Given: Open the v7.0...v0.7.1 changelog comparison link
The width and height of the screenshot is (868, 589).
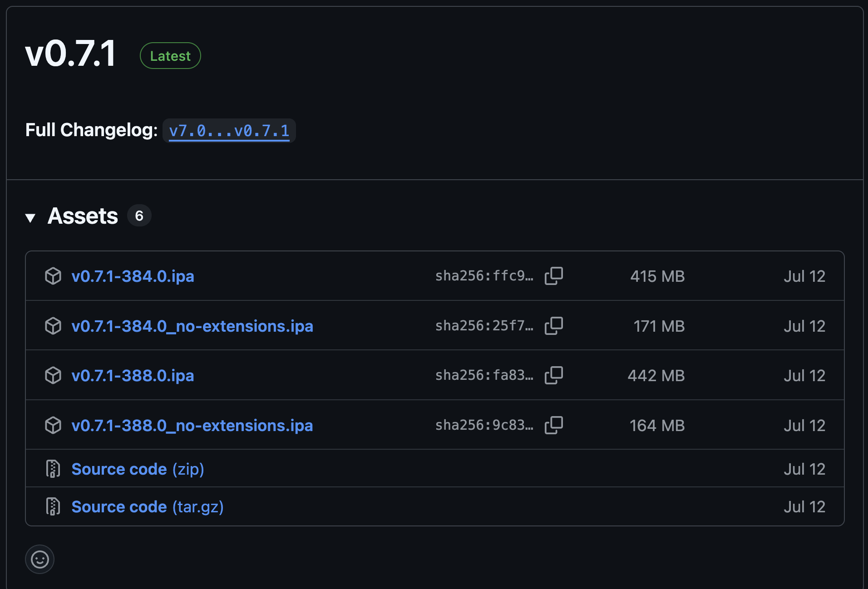Looking at the screenshot, I should (x=229, y=131).
